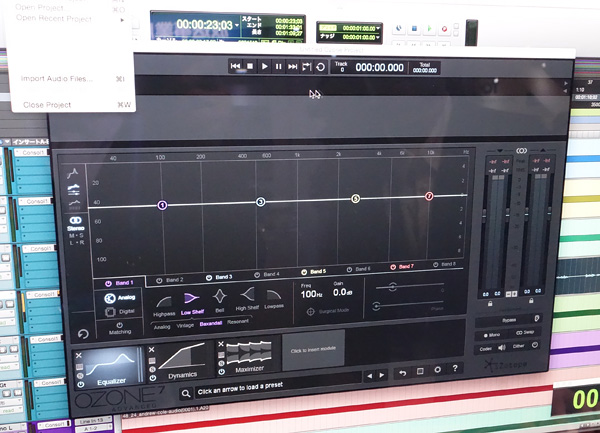The width and height of the screenshot is (600, 433).
Task: Start playback with Ozone play button
Action: (264, 66)
